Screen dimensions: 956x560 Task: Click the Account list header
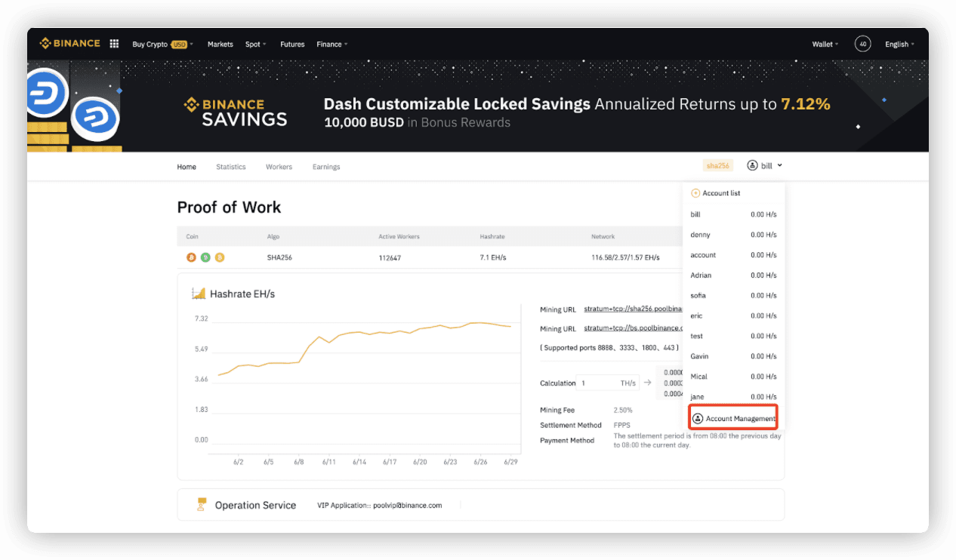(x=721, y=193)
